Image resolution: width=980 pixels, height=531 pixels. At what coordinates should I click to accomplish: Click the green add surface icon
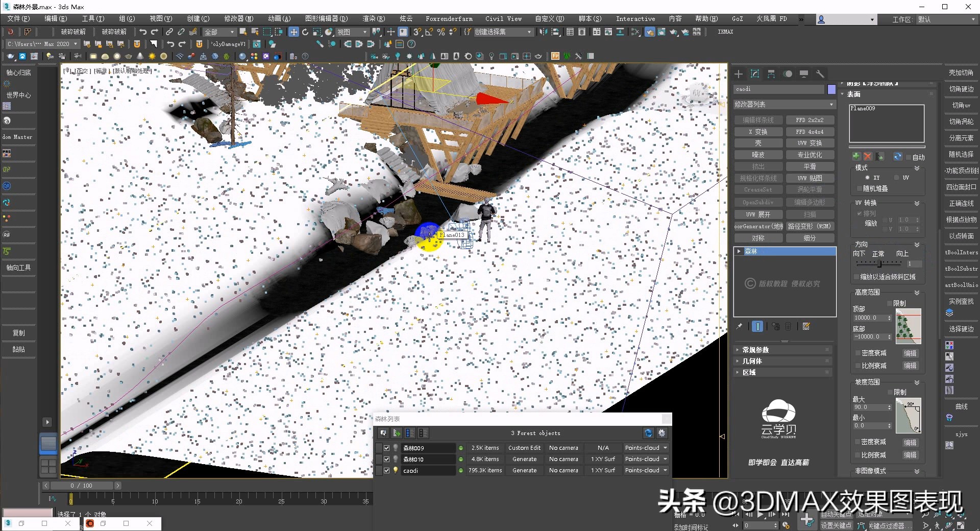(856, 157)
